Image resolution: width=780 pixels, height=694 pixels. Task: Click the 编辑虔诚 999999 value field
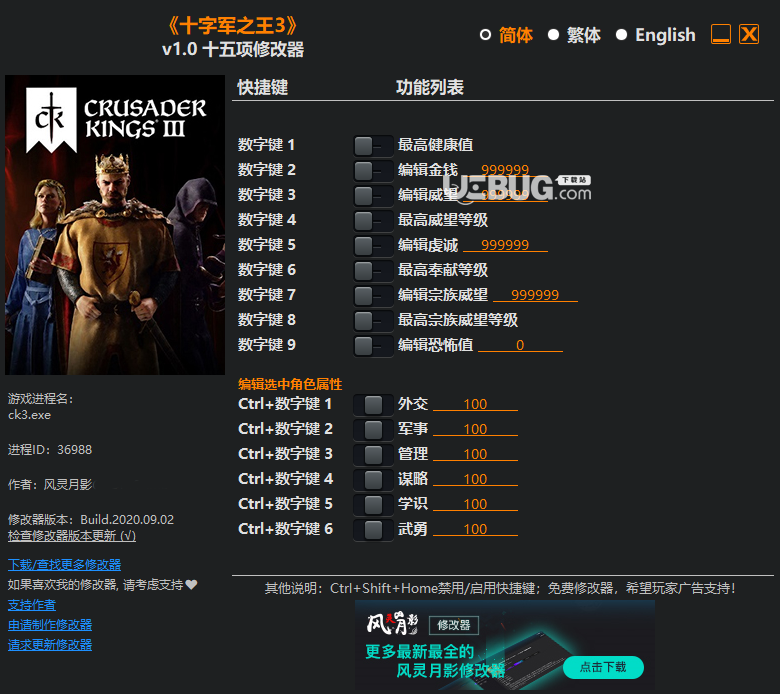tap(505, 245)
